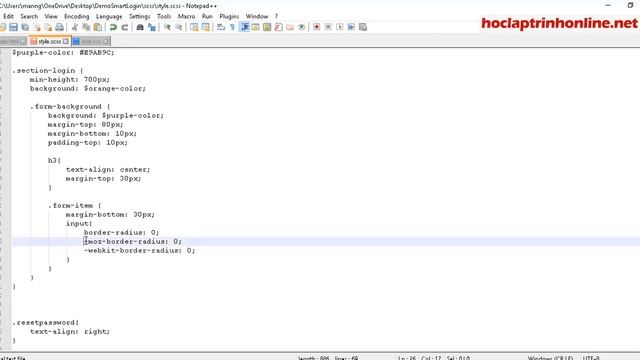Open the Encoding menu
This screenshot has height=360, width=640.
pos(76,16)
